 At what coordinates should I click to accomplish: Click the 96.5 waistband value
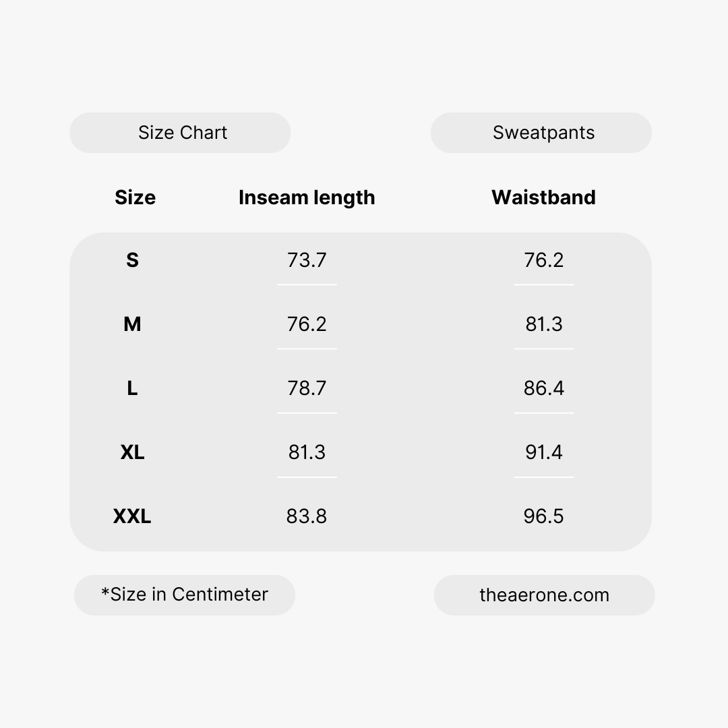(543, 516)
